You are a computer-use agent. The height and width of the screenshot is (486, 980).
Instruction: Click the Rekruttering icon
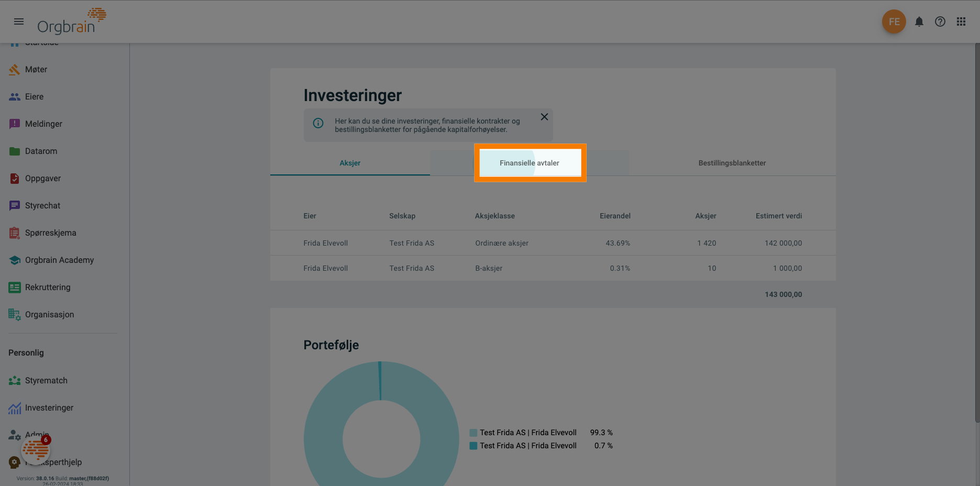(15, 287)
